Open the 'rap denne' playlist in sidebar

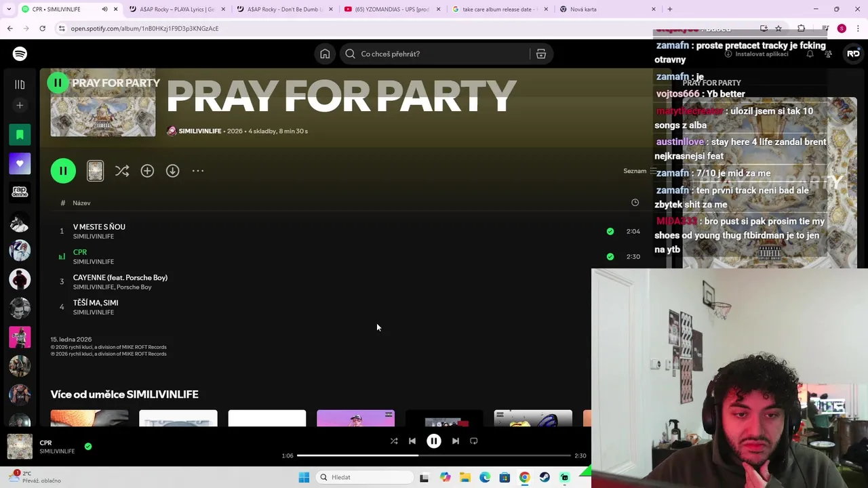tap(20, 192)
